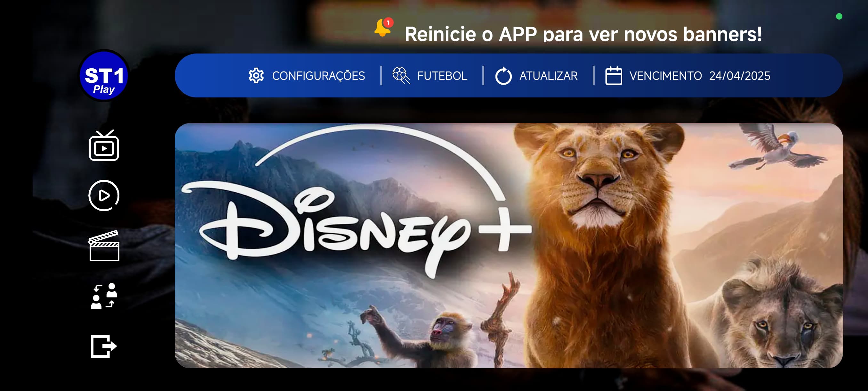The width and height of the screenshot is (868, 391).
Task: Click the Reinicie o APP notification text
Action: [583, 34]
